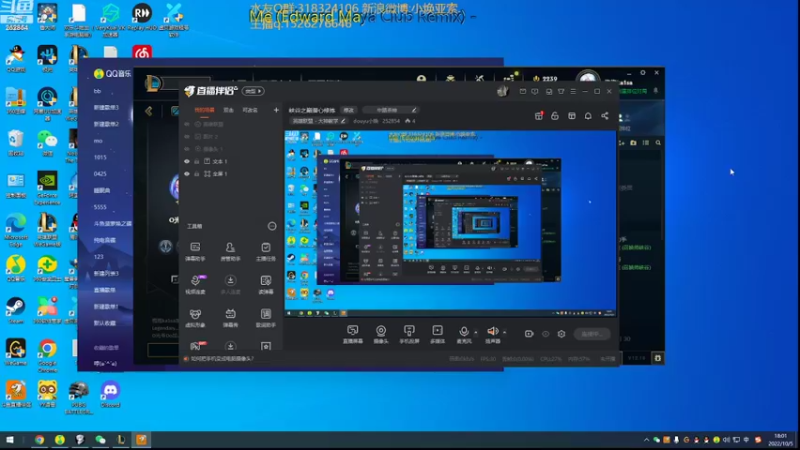Switch to the second scene tab
The image size is (800, 450).
pyautogui.click(x=229, y=110)
